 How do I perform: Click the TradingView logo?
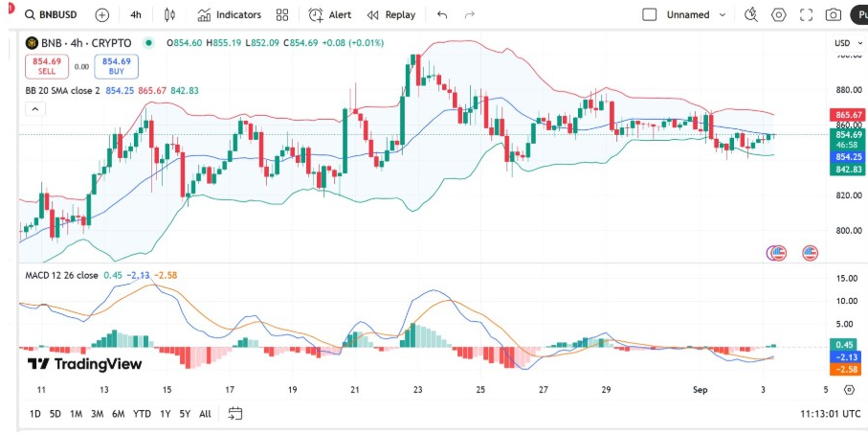(84, 364)
